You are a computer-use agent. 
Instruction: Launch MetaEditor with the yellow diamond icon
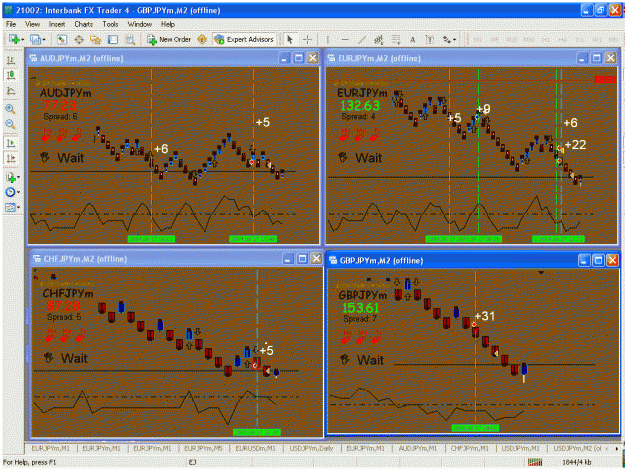tap(202, 39)
